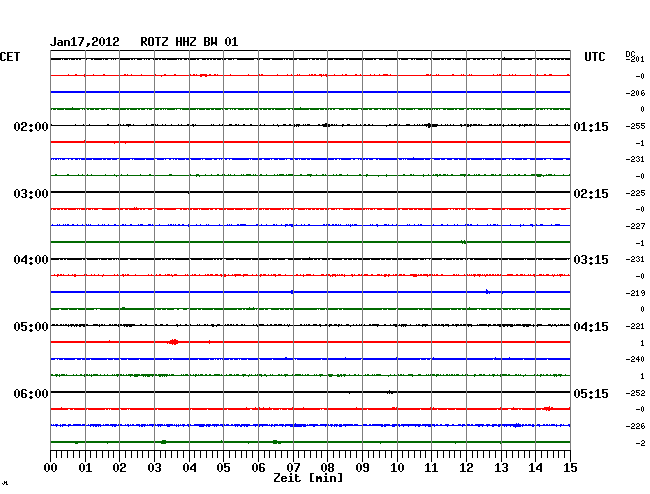Select the 03:00 CET row label
Screen dimensions: 650x494
31,194
